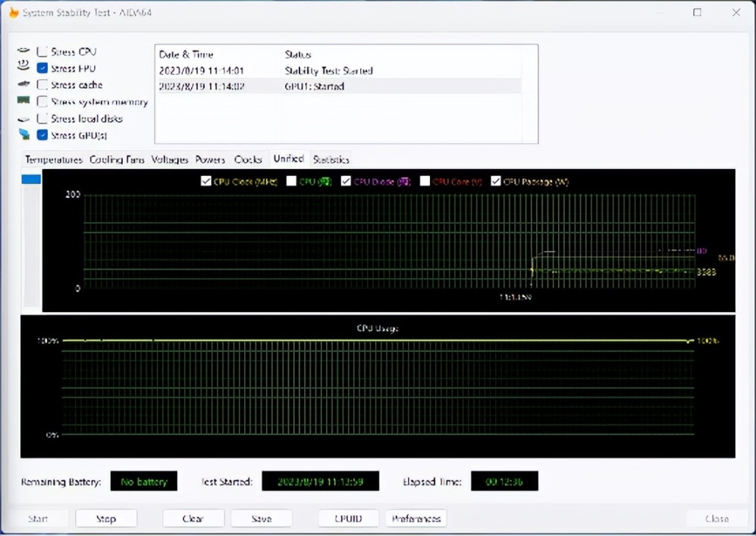The image size is (756, 536).
Task: Switch to the Cooling Fans tab
Action: tap(117, 160)
